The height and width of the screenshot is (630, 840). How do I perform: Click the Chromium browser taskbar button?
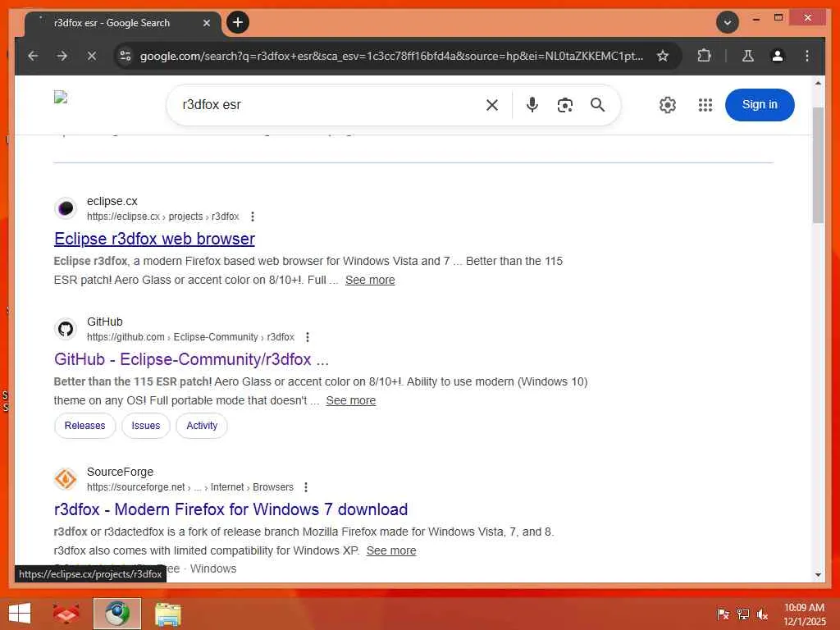pyautogui.click(x=116, y=614)
